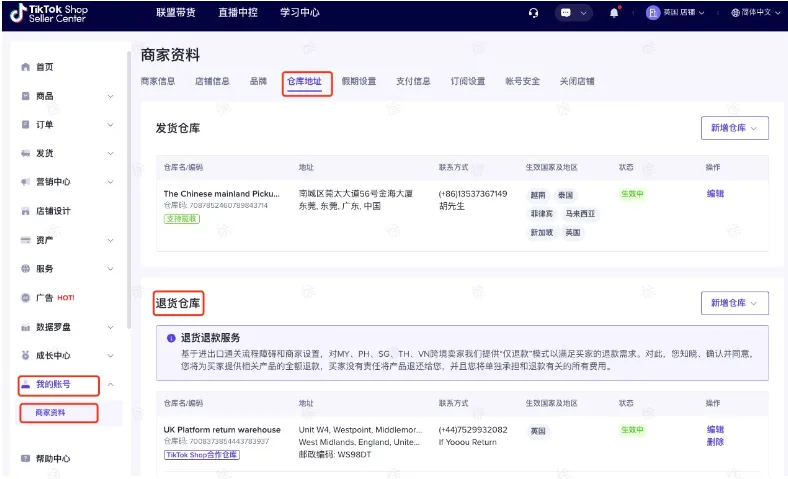
Task: Expand the 营销中心 sidebar chevron
Action: pyautogui.click(x=111, y=182)
